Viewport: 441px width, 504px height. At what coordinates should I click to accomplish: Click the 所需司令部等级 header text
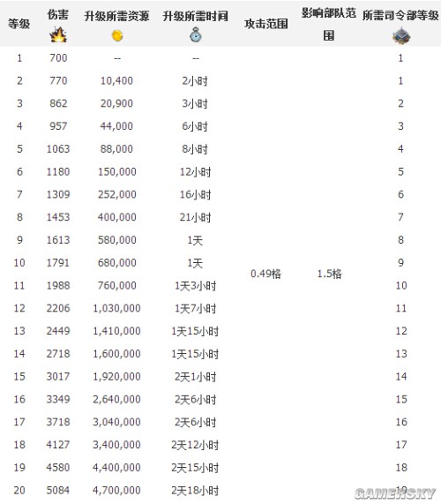point(400,15)
